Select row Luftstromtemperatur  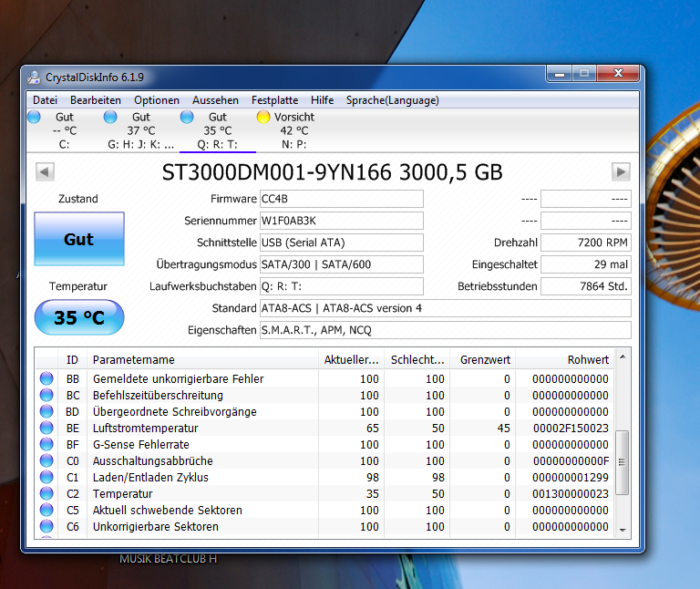324,428
